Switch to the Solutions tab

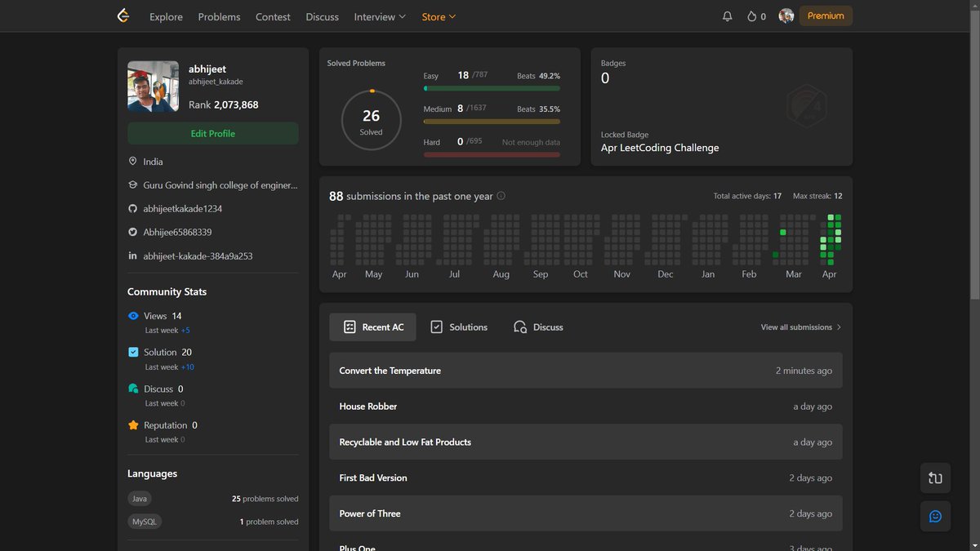tap(459, 327)
